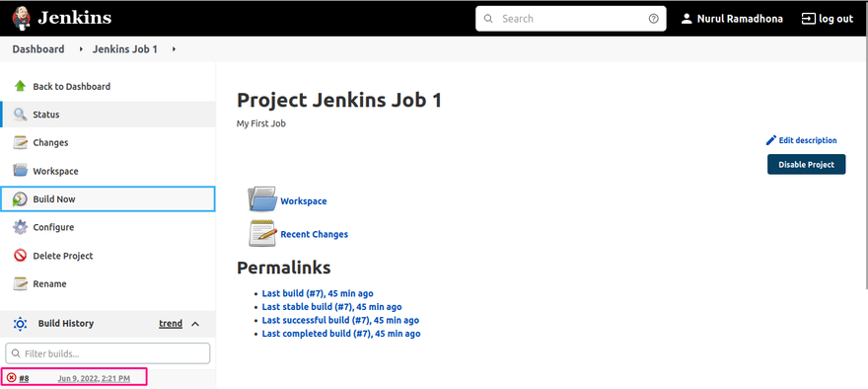The width and height of the screenshot is (868, 389).
Task: Open the Workspace link in main panel
Action: click(x=304, y=201)
